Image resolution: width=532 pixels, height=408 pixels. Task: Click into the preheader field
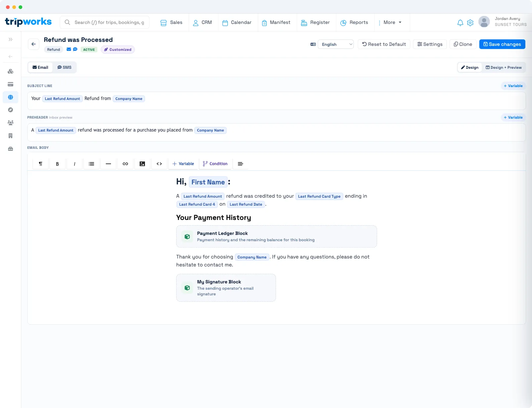point(276,132)
